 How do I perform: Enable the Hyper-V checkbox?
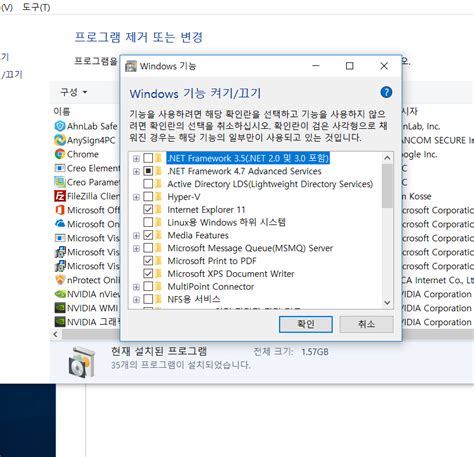coord(148,197)
